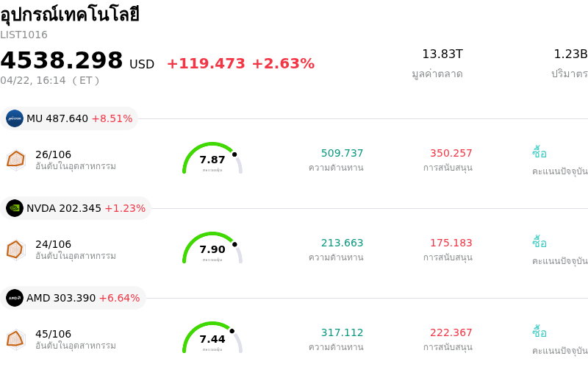Click the MU score gauge showing 7.87
Viewport: 588px width, 367px height.
(x=212, y=159)
